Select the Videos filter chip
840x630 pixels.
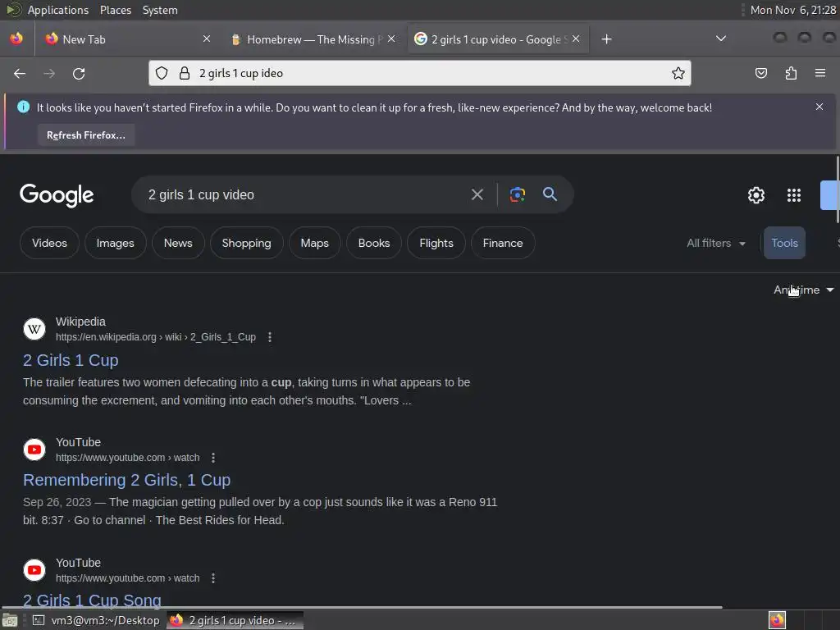49,243
